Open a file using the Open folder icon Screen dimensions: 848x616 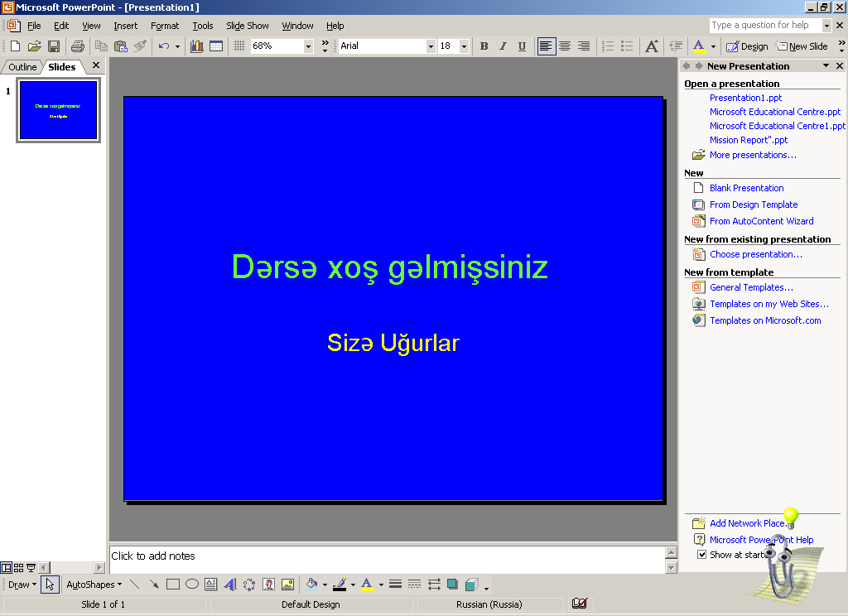click(x=35, y=46)
